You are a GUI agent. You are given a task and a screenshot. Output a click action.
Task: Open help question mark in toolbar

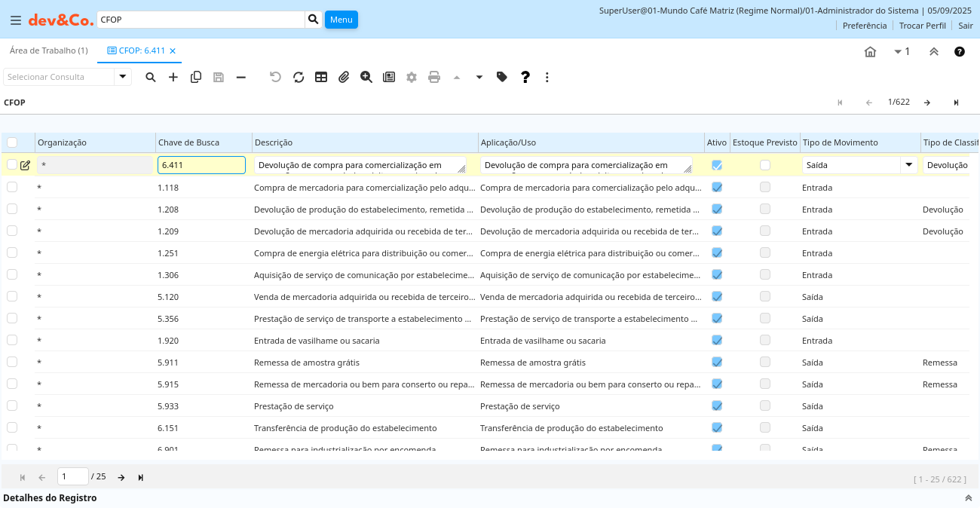tap(525, 77)
